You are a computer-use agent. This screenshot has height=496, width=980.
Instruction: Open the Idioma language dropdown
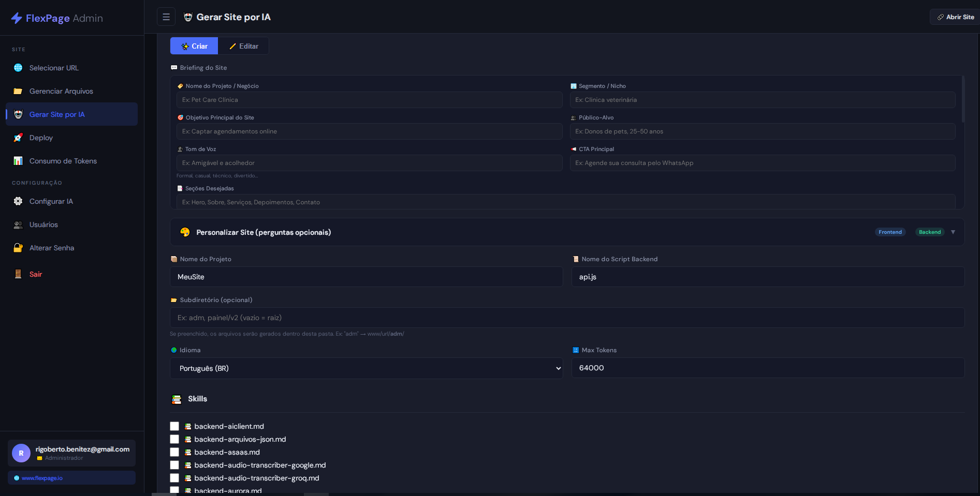pyautogui.click(x=367, y=368)
